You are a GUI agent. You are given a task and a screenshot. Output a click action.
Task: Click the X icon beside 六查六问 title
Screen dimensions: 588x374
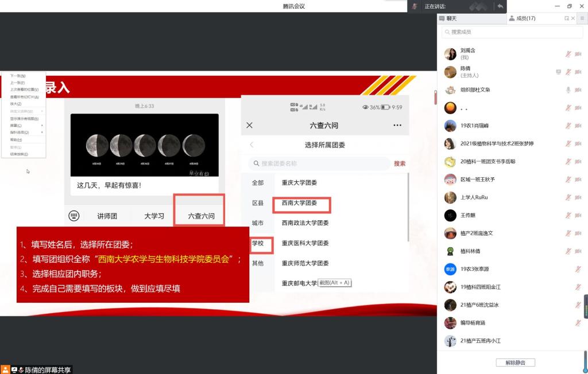(x=249, y=125)
